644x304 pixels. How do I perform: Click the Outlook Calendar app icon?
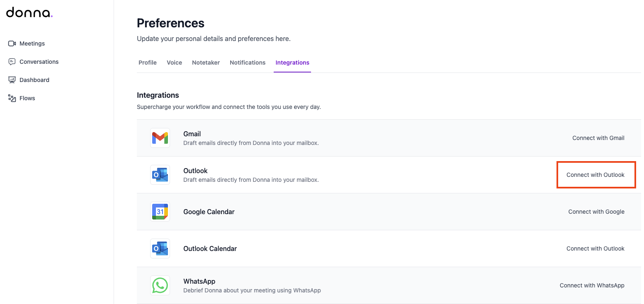tap(160, 249)
